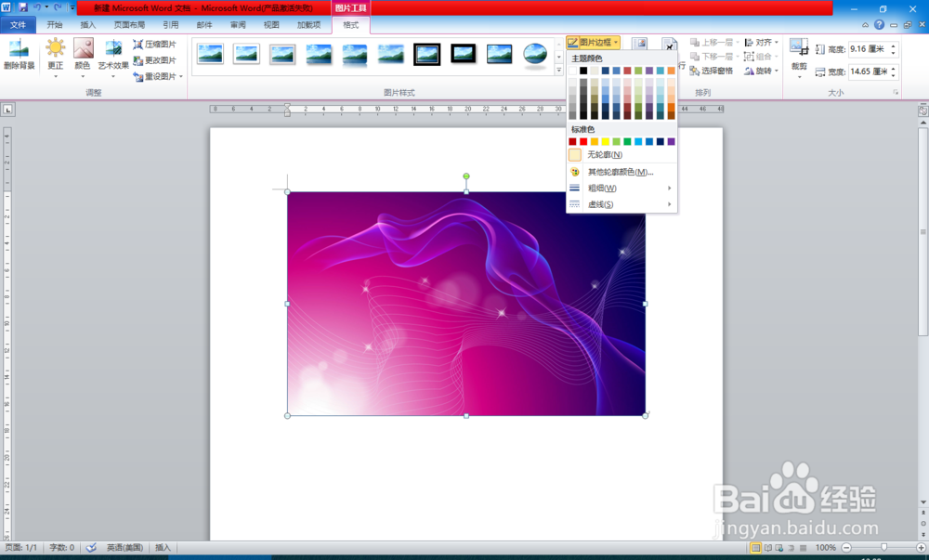Select the 格式 (Format) tab
Screen dimensions: 929x560
click(x=351, y=25)
